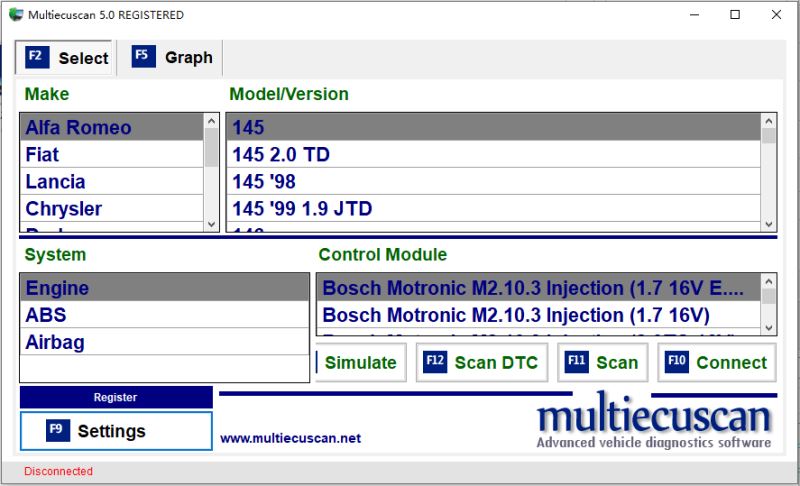The height and width of the screenshot is (486, 800).
Task: Open the www.multiecuscan.net link
Action: click(290, 438)
